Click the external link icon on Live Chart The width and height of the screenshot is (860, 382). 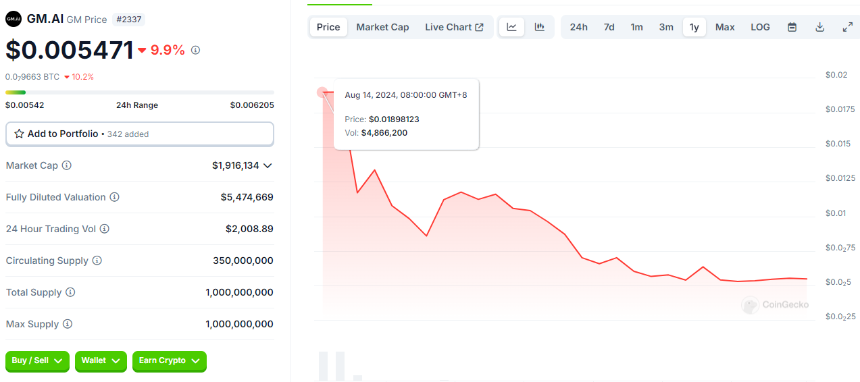pyautogui.click(x=479, y=27)
